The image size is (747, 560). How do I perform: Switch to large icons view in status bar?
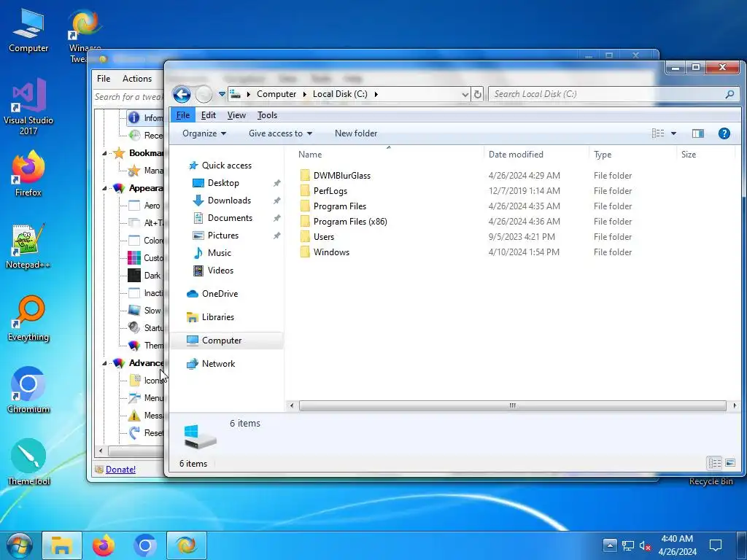pos(729,463)
